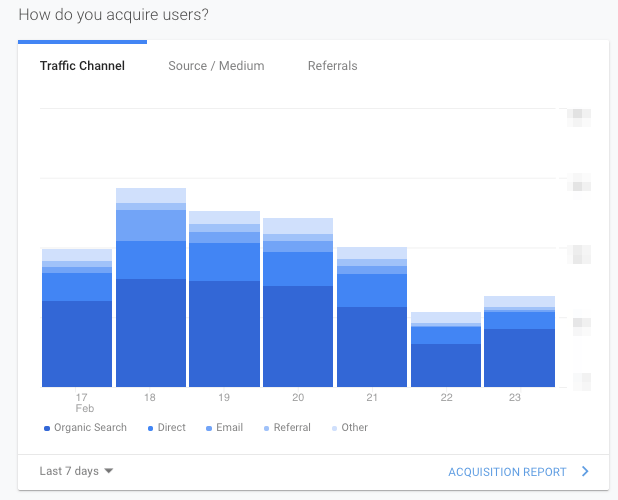Expand the Last 7 days dropdown
The image size is (618, 500).
pyautogui.click(x=76, y=471)
